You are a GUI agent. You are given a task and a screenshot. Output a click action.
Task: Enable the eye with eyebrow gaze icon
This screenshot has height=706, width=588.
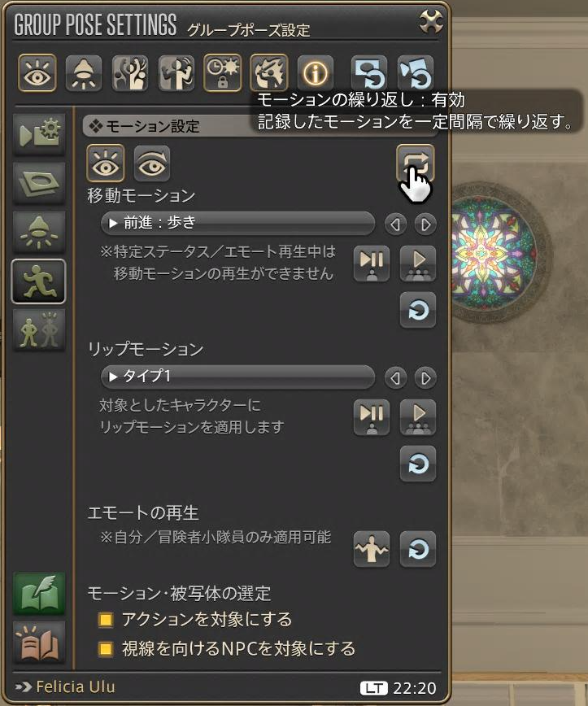pos(152,163)
